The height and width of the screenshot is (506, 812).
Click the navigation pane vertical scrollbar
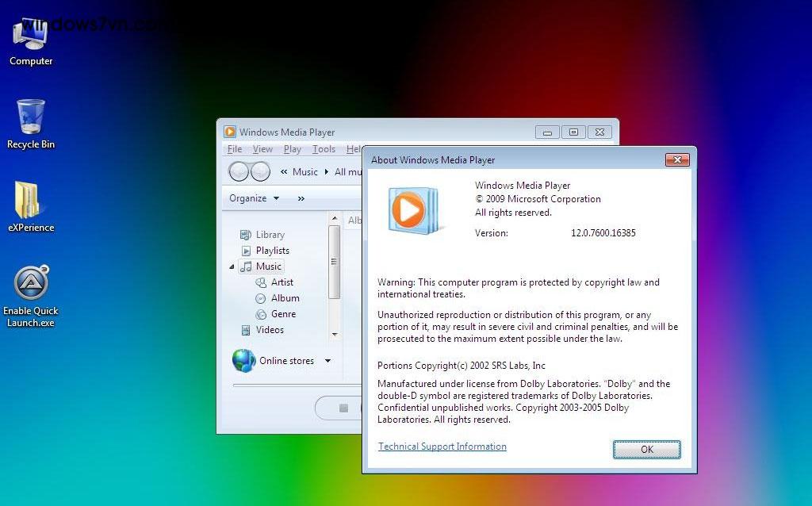[334, 262]
